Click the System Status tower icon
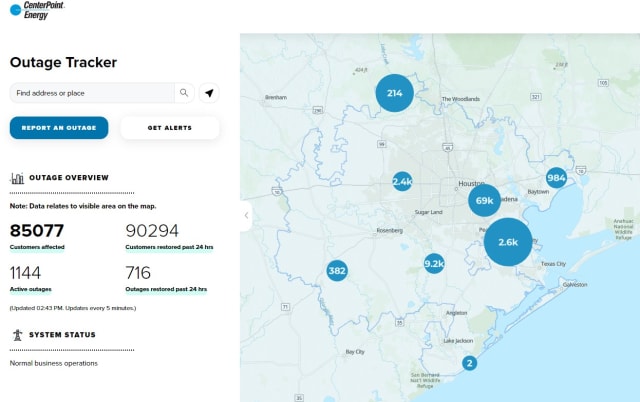 coord(17,335)
